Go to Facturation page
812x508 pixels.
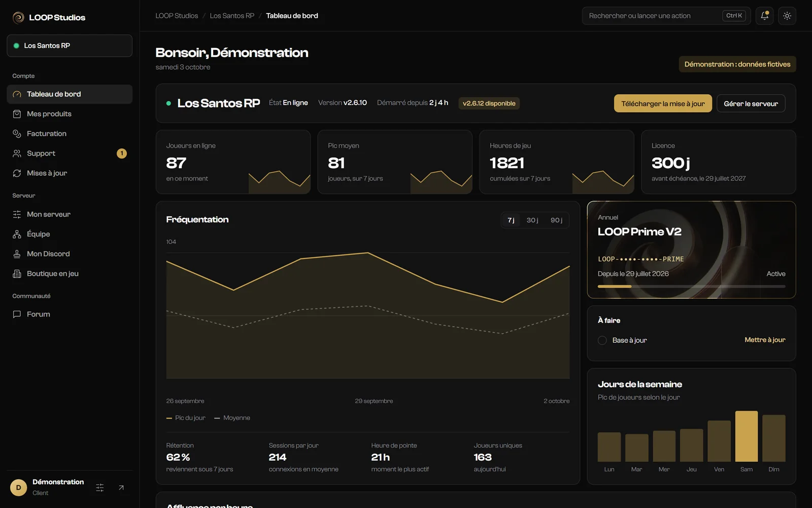click(70, 134)
